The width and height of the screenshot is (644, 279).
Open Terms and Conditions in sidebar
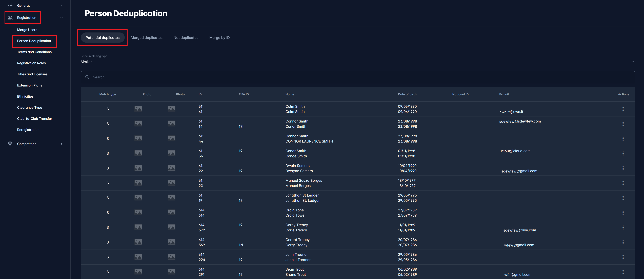(34, 52)
